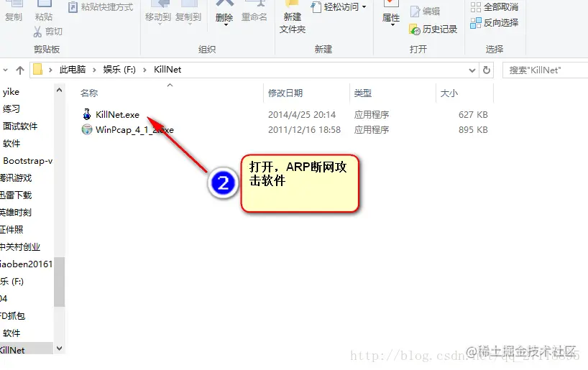Select 迅雷下载 in the navigation pane
This screenshot has width=588, height=370.
(16, 195)
